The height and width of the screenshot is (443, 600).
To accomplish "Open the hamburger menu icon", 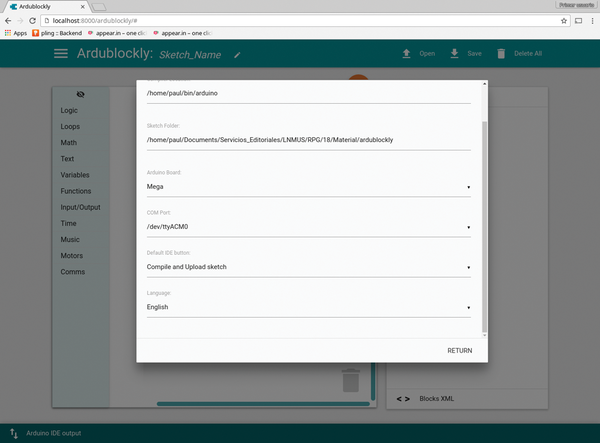I will pyautogui.click(x=61, y=54).
